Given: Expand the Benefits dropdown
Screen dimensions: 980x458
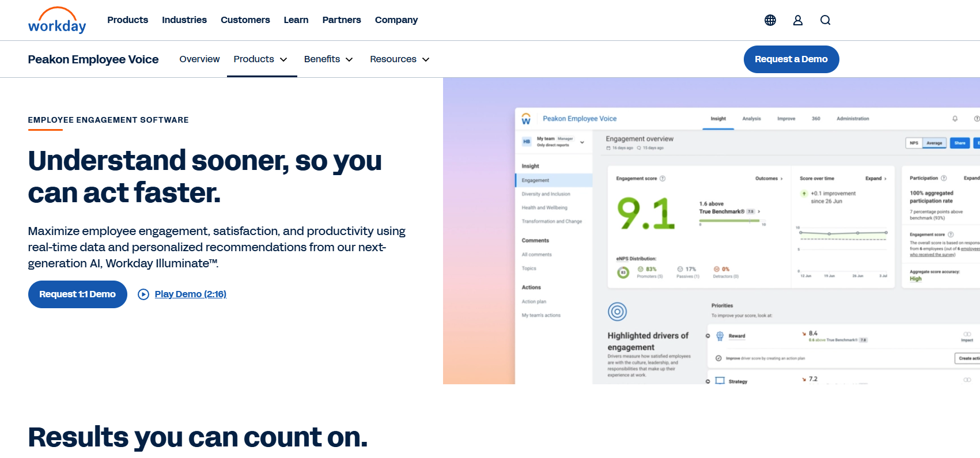Looking at the screenshot, I should 328,59.
